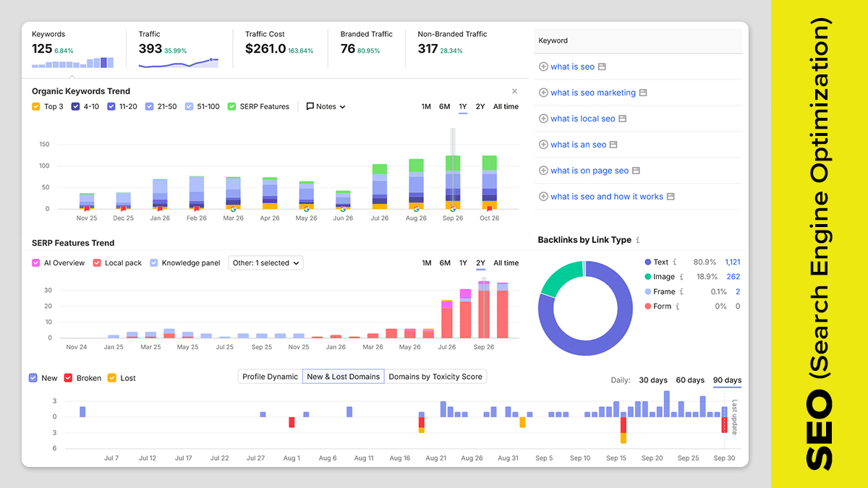The height and width of the screenshot is (488, 868).
Task: Select the 30 days daily range
Action: point(653,380)
